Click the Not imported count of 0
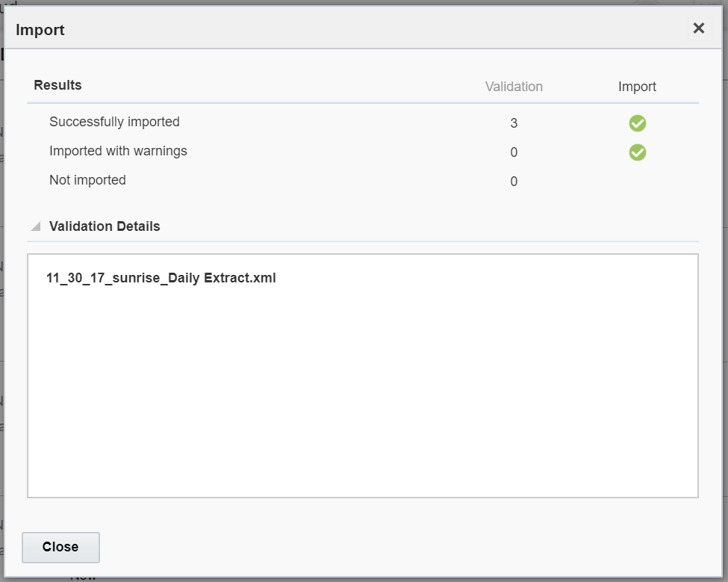The height and width of the screenshot is (582, 728). coord(514,182)
